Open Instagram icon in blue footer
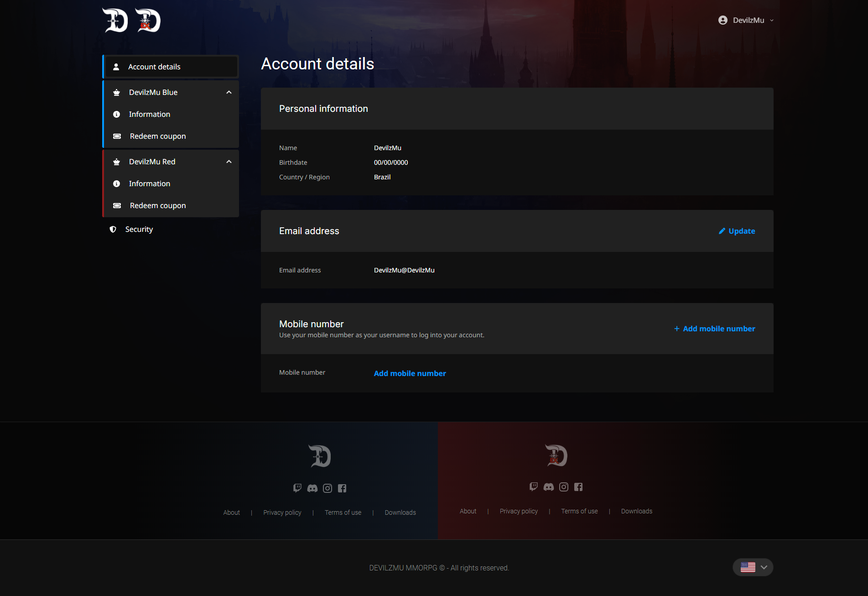The width and height of the screenshot is (868, 596). [x=327, y=488]
